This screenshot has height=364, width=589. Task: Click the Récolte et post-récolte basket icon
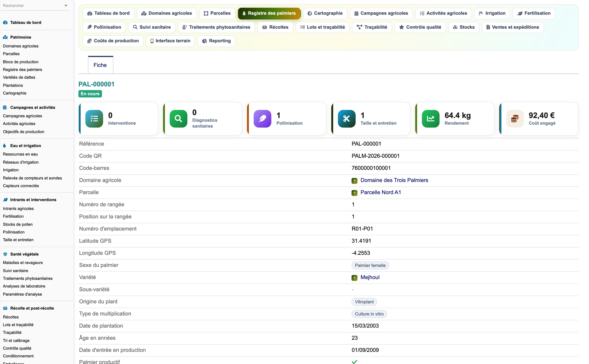5,308
